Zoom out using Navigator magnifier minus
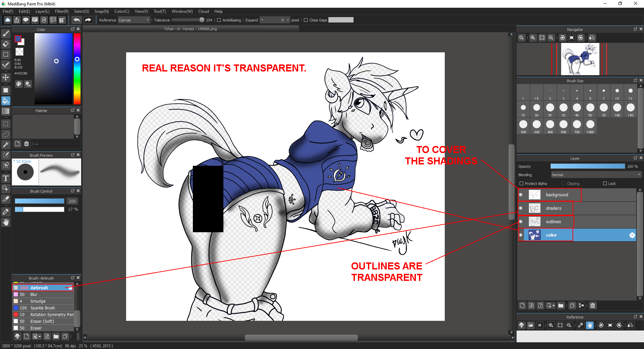This screenshot has height=349, width=644. point(551,38)
